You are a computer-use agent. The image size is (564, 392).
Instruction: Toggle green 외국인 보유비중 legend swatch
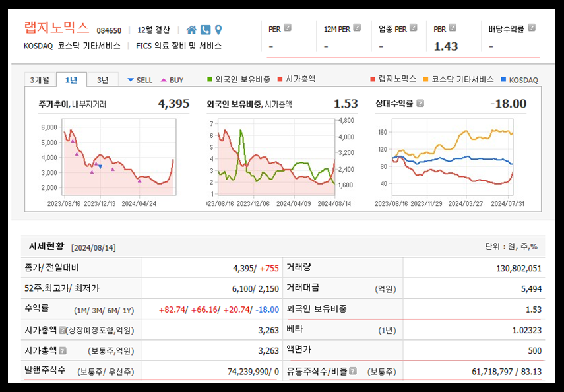[x=210, y=79]
